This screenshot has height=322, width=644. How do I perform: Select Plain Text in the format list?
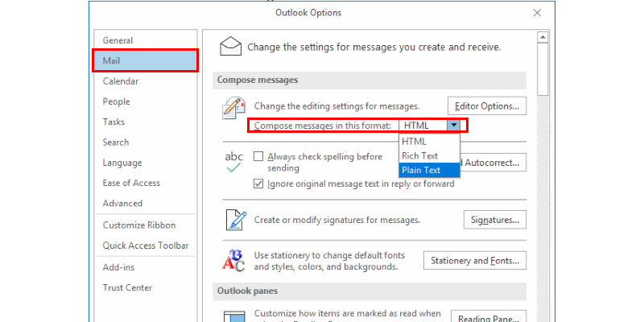click(429, 170)
